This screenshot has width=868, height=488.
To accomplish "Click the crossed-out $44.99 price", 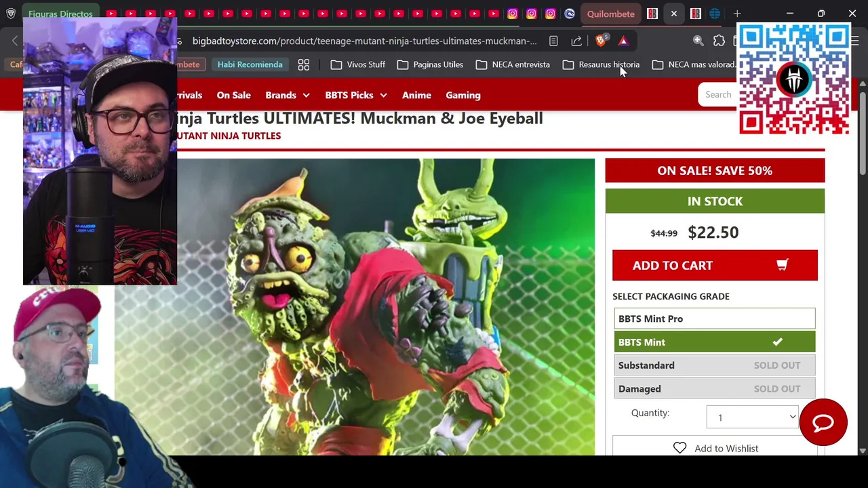I will tap(664, 233).
